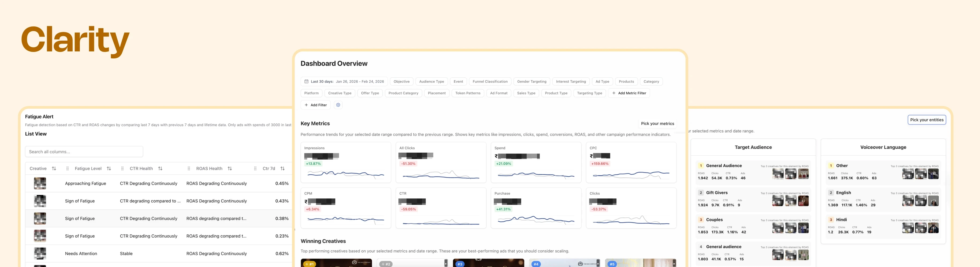The image size is (980, 267).
Task: Open the Event filter chip
Action: (458, 81)
